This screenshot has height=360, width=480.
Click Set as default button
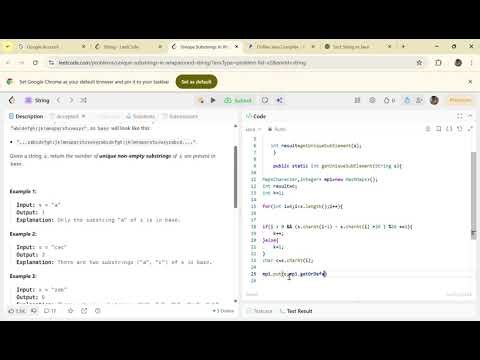click(x=196, y=82)
